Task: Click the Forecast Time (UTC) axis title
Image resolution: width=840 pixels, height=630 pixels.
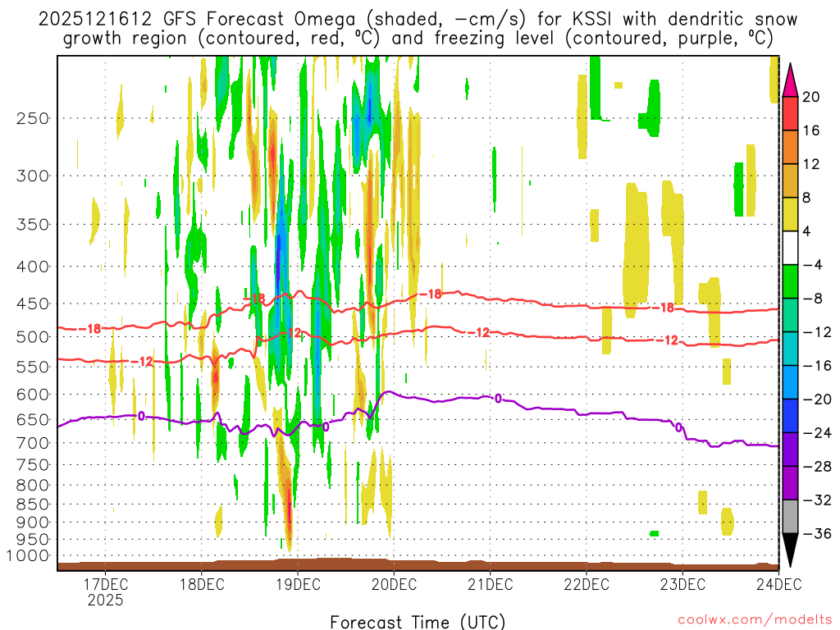Action: click(x=418, y=622)
